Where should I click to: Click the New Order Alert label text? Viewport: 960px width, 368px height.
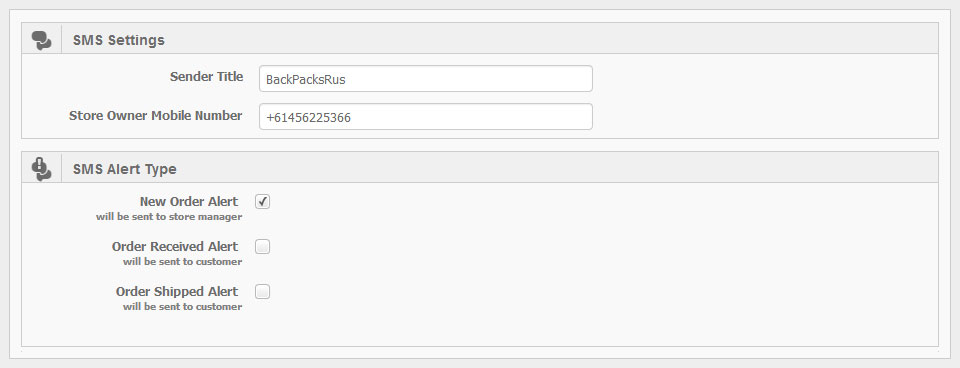coord(189,201)
